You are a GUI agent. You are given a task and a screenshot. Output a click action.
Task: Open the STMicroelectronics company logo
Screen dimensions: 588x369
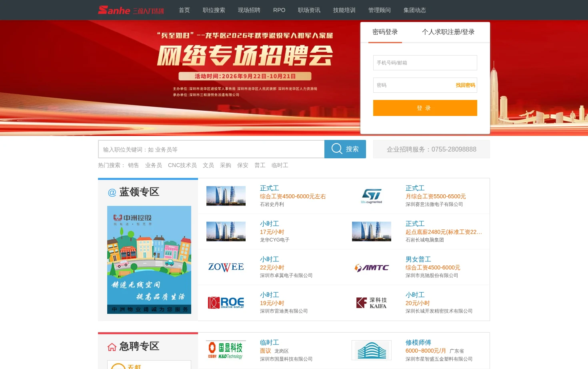(372, 196)
